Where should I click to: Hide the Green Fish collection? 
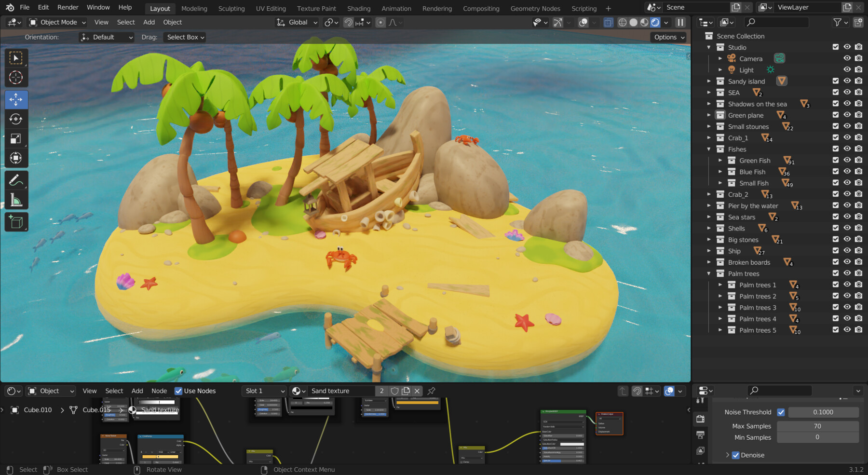847,160
